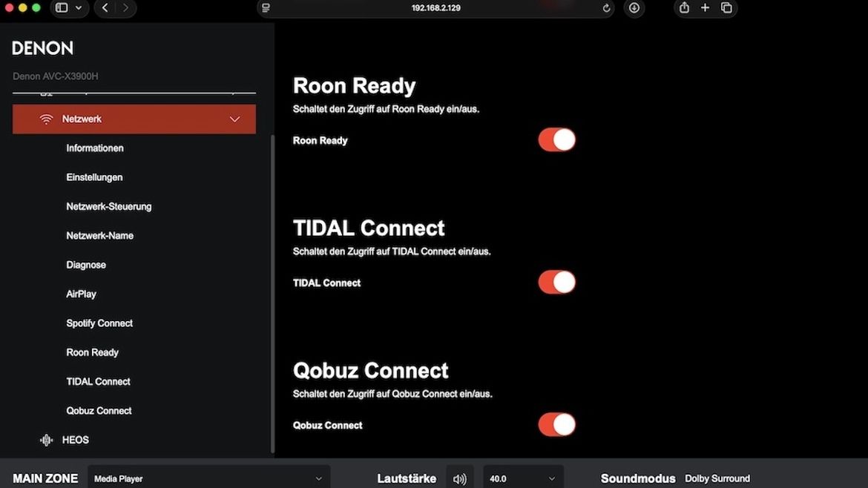Open the MAIN ZONE source dropdown (Media Player)
This screenshot has width=868, height=488.
[208, 478]
